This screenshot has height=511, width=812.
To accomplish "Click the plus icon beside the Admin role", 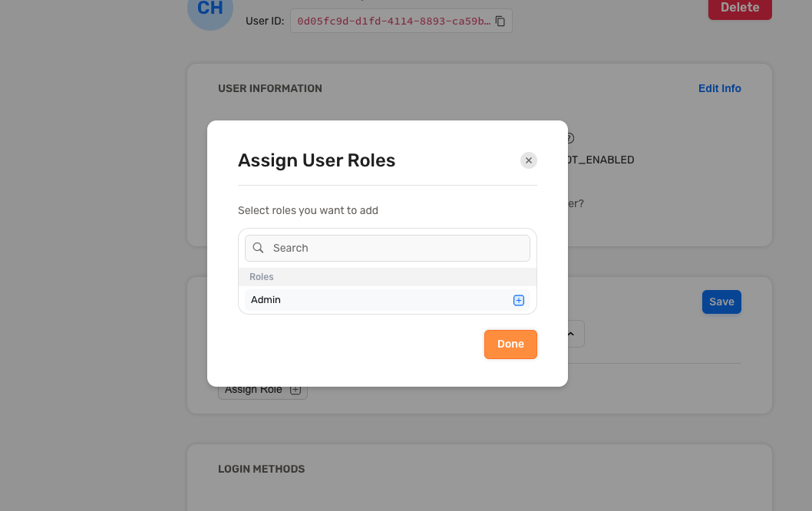I will (x=519, y=300).
